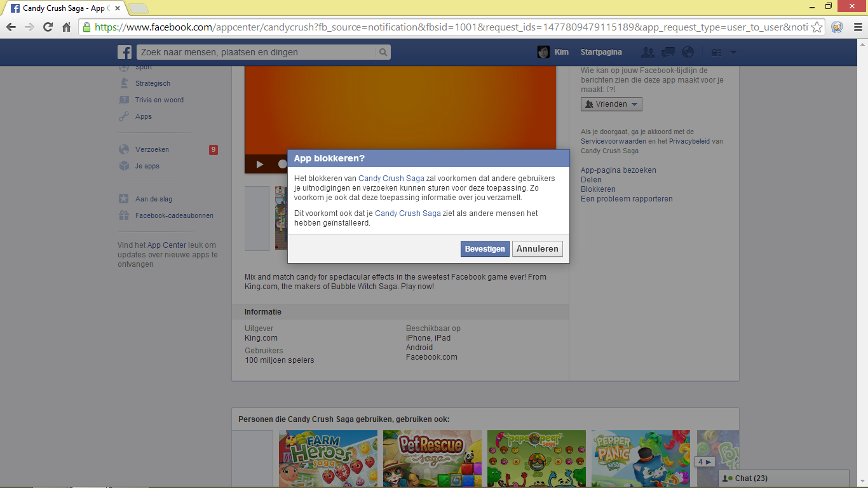Open Verzoeken in sidebar
The width and height of the screenshot is (868, 488).
pos(152,149)
